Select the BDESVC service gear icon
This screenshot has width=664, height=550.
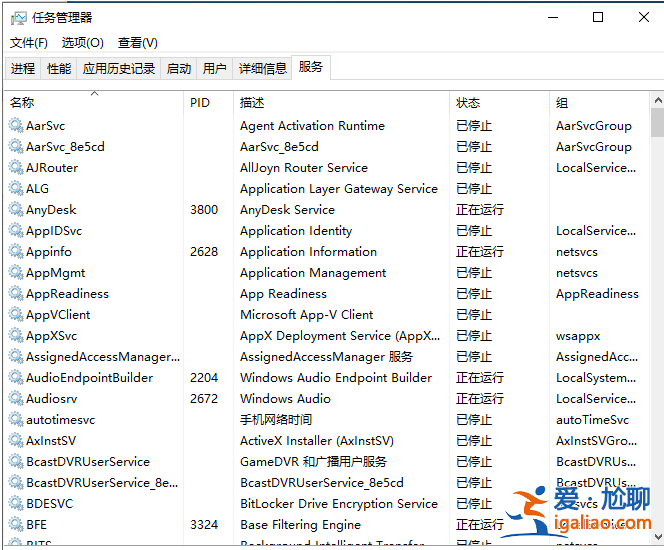pyautogui.click(x=16, y=503)
